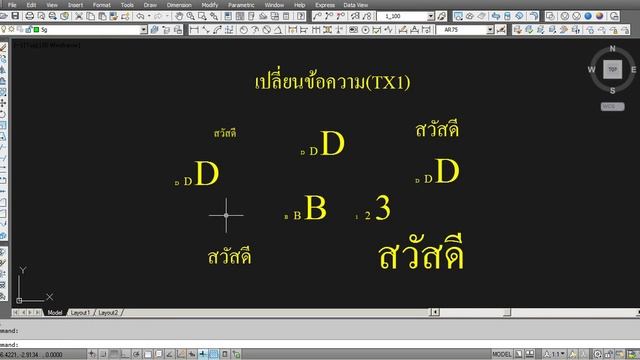Image resolution: width=640 pixels, height=360 pixels.
Task: Click the N compass direction on ViewCube
Action: 613,49
